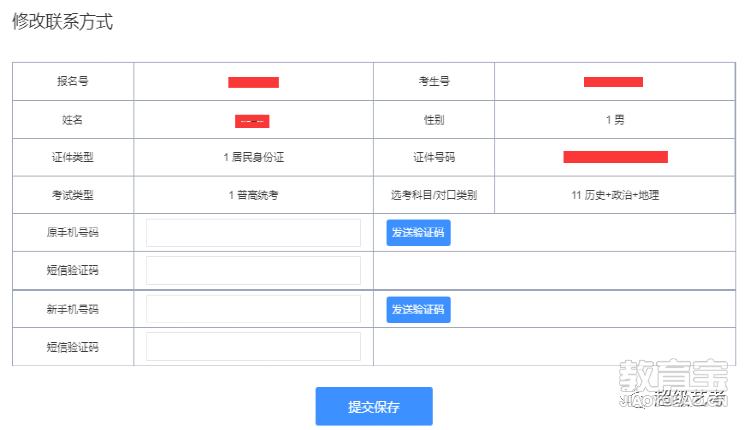Focus the first 短信验证码 input box
Image resolution: width=749 pixels, height=430 pixels.
coord(253,270)
